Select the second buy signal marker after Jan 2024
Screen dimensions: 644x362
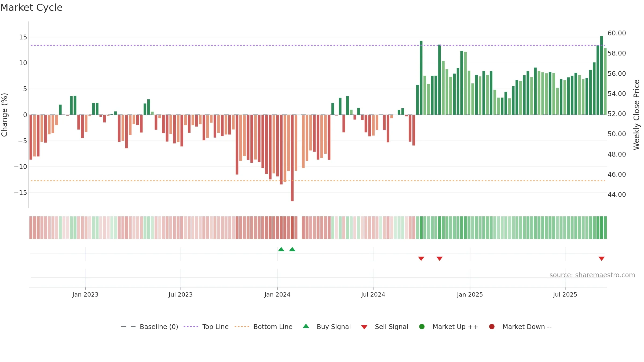point(292,249)
